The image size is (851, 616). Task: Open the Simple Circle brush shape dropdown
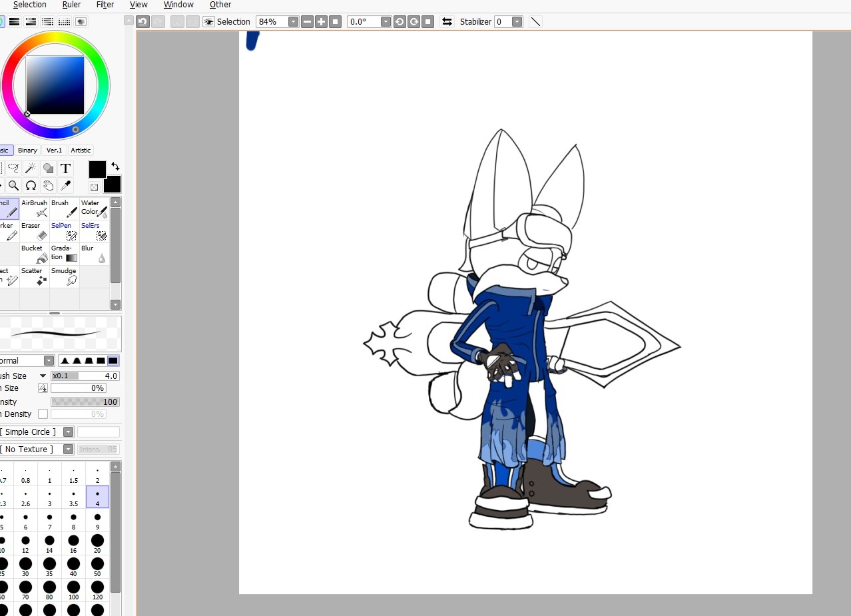[x=68, y=432]
